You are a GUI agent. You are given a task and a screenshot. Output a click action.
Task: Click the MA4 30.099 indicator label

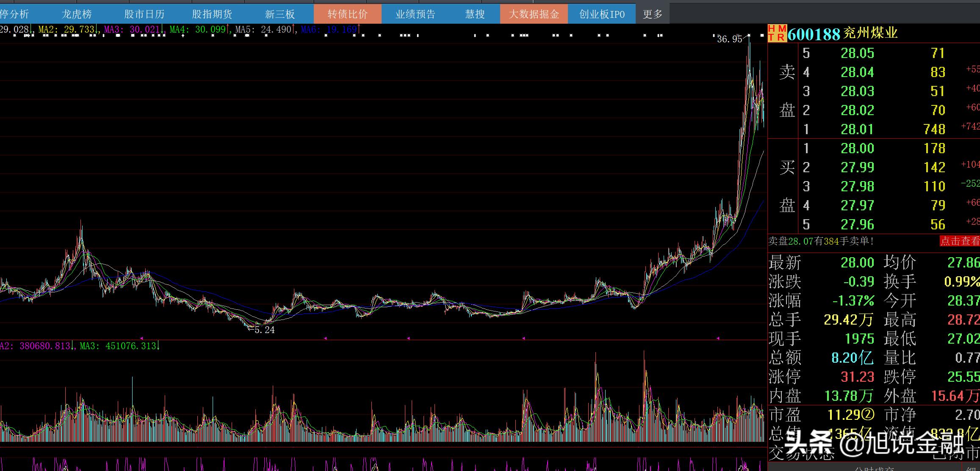198,30
